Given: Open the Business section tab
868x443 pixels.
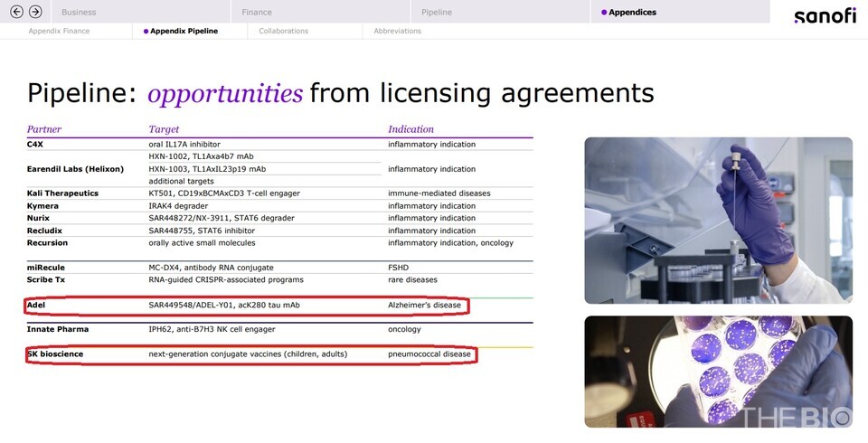Looking at the screenshot, I should pos(79,13).
